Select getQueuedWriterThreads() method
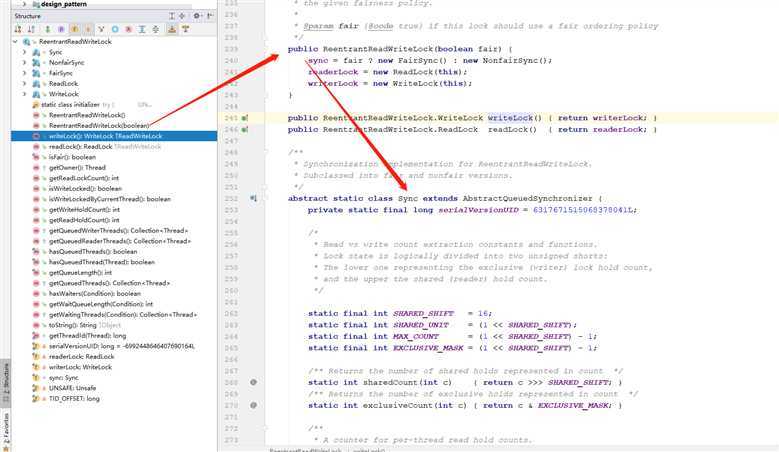Viewport: 779px width, 452px height. click(118, 230)
